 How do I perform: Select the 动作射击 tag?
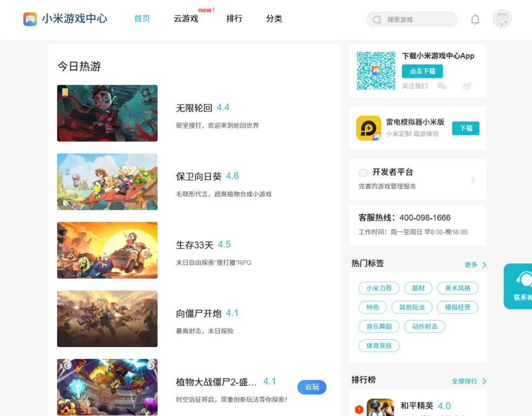tap(425, 326)
